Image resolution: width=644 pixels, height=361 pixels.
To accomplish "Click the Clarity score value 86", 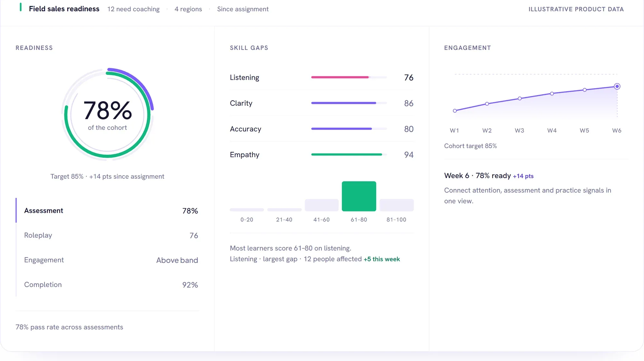I will [409, 103].
